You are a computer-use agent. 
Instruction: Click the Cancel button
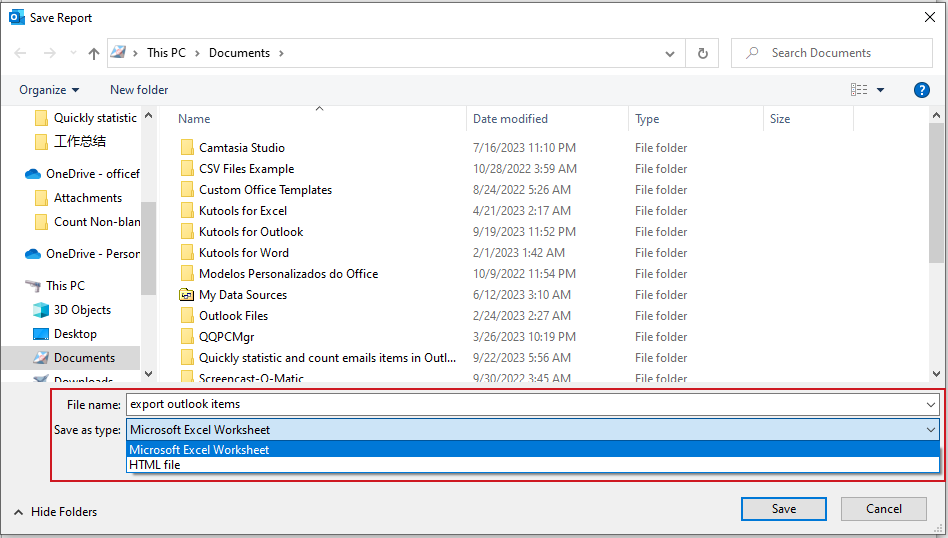tap(883, 509)
